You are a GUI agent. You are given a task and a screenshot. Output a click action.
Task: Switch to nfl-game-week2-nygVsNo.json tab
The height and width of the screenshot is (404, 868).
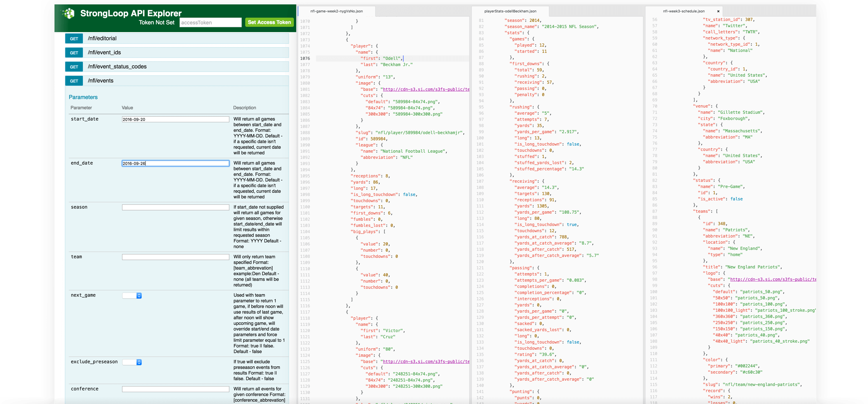click(x=336, y=11)
